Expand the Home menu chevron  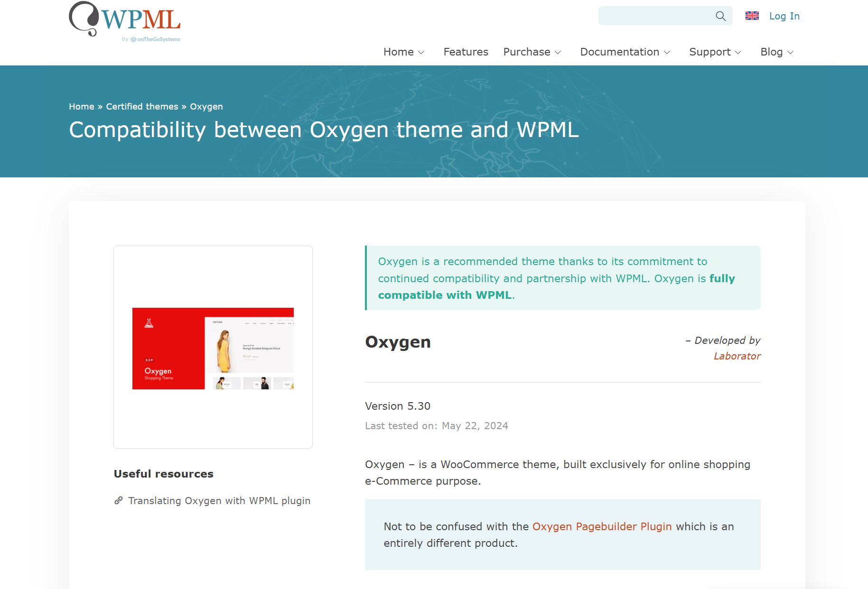pos(421,53)
